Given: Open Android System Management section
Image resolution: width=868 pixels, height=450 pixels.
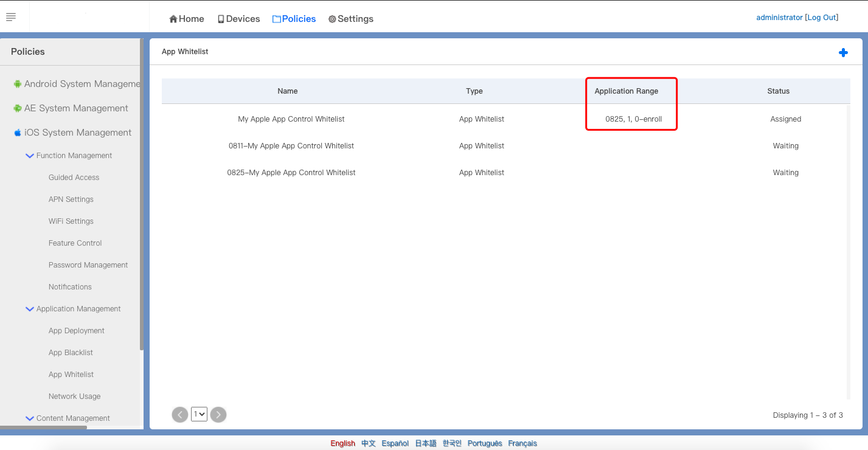Looking at the screenshot, I should pos(82,84).
